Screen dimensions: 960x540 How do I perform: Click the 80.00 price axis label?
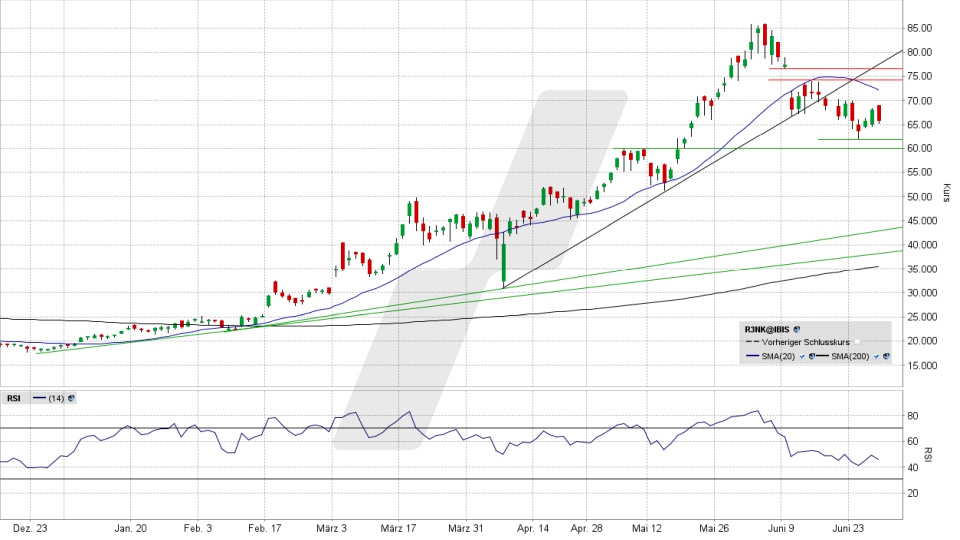click(920, 52)
